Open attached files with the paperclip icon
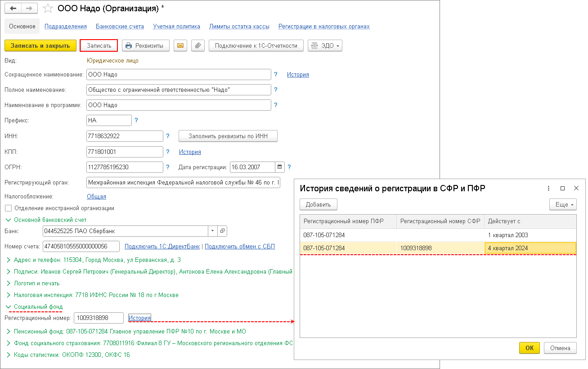The height and width of the screenshot is (369, 588). pos(198,45)
